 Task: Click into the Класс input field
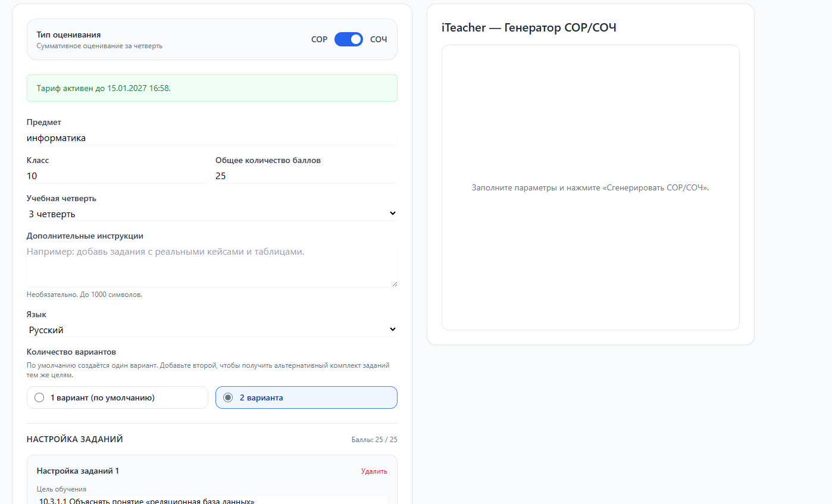click(x=117, y=176)
